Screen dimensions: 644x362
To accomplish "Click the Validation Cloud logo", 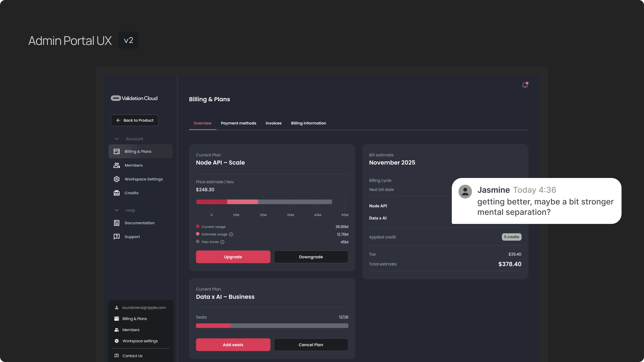I will coord(134,98).
